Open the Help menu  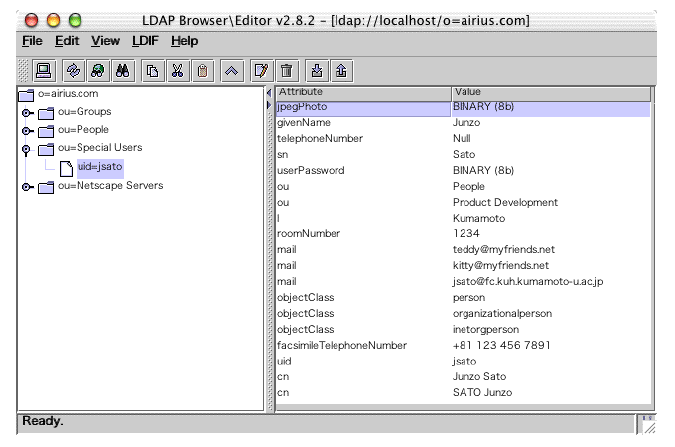pyautogui.click(x=185, y=41)
